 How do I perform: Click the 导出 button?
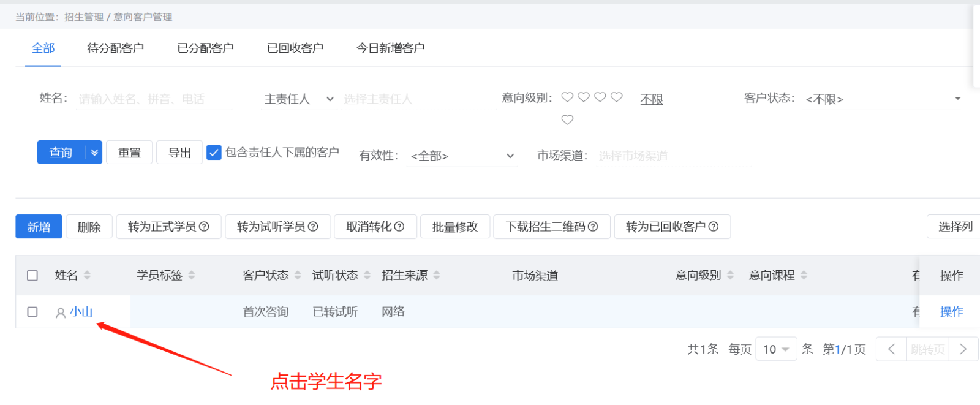(179, 153)
